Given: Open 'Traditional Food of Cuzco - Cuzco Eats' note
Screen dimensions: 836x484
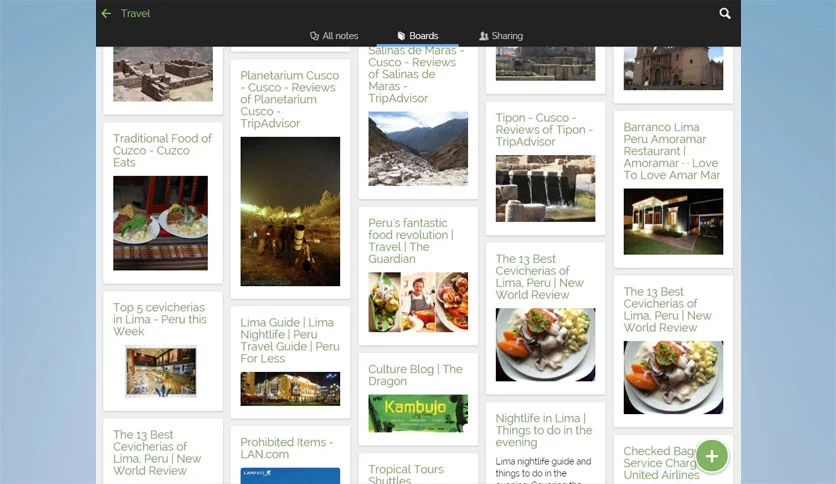Looking at the screenshot, I should 162,150.
